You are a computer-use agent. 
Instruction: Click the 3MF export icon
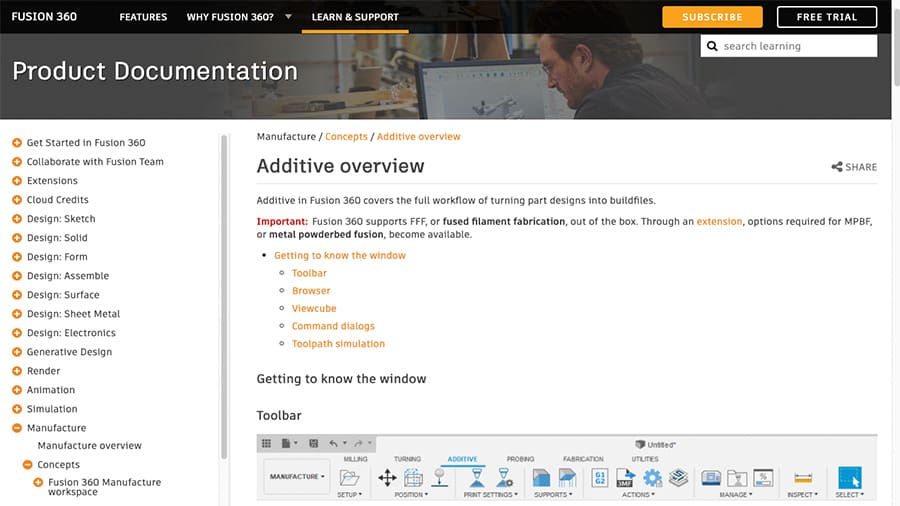(x=626, y=477)
